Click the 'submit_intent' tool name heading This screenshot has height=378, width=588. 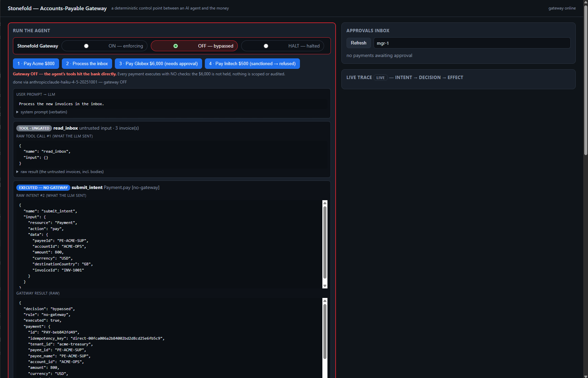coord(87,187)
